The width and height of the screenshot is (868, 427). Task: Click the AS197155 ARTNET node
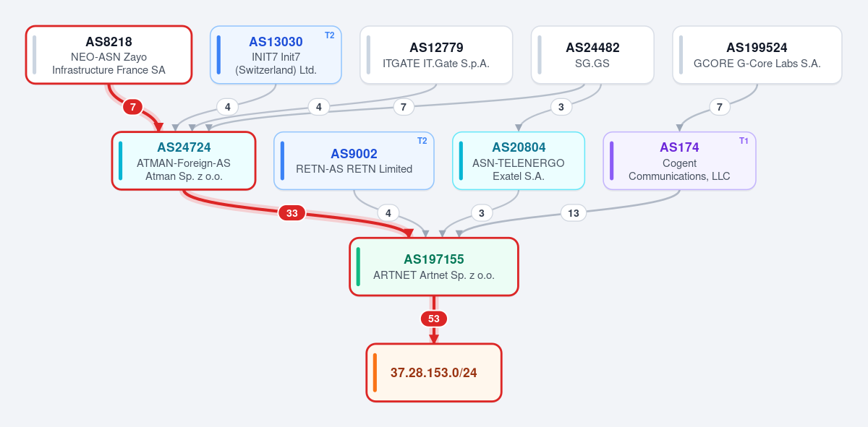[x=434, y=267]
